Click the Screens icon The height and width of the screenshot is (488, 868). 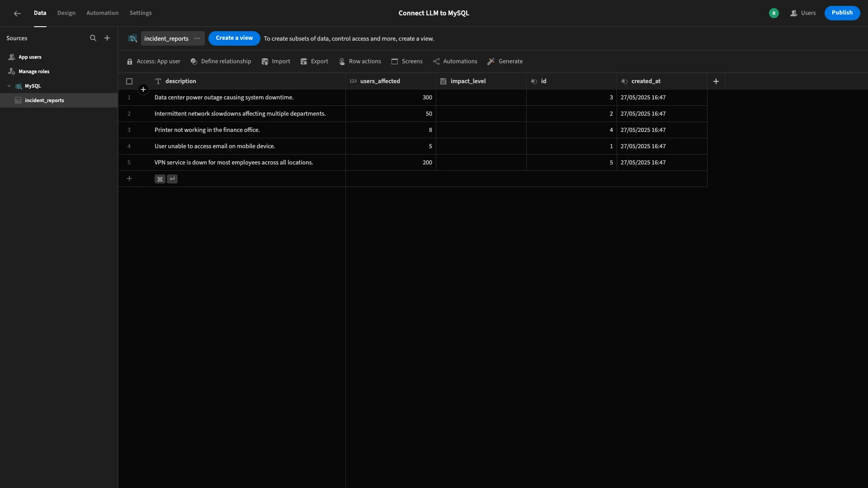395,62
